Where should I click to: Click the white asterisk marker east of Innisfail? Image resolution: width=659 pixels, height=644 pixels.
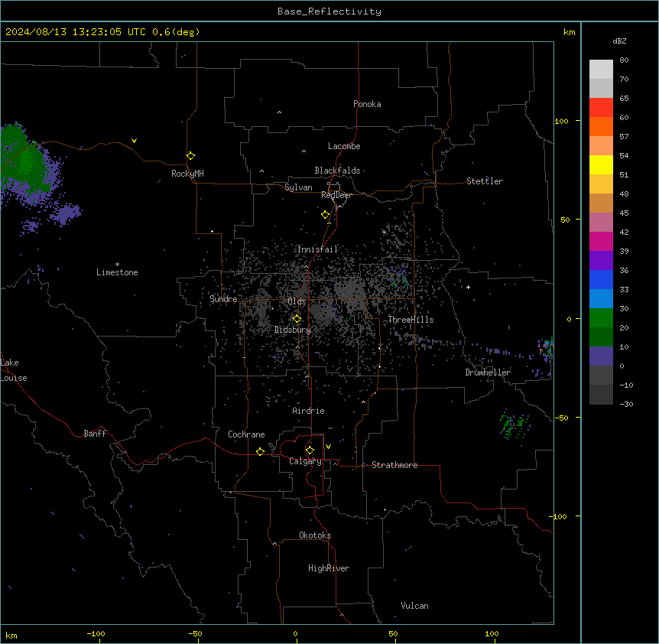click(x=384, y=232)
